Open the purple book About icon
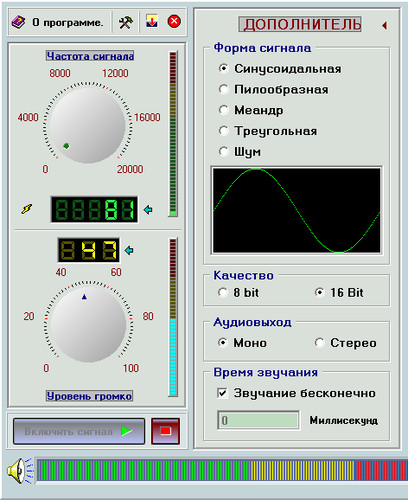408x500 pixels. [19, 23]
